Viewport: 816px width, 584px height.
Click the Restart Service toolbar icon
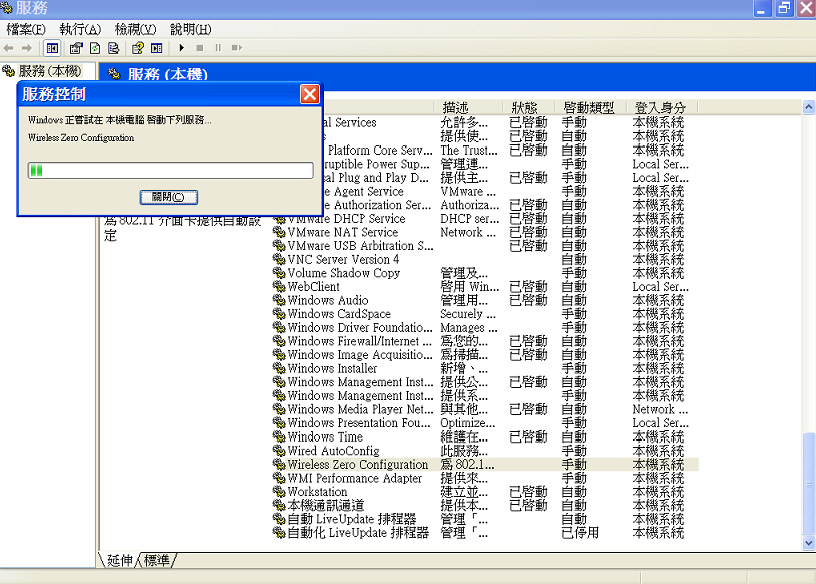237,48
